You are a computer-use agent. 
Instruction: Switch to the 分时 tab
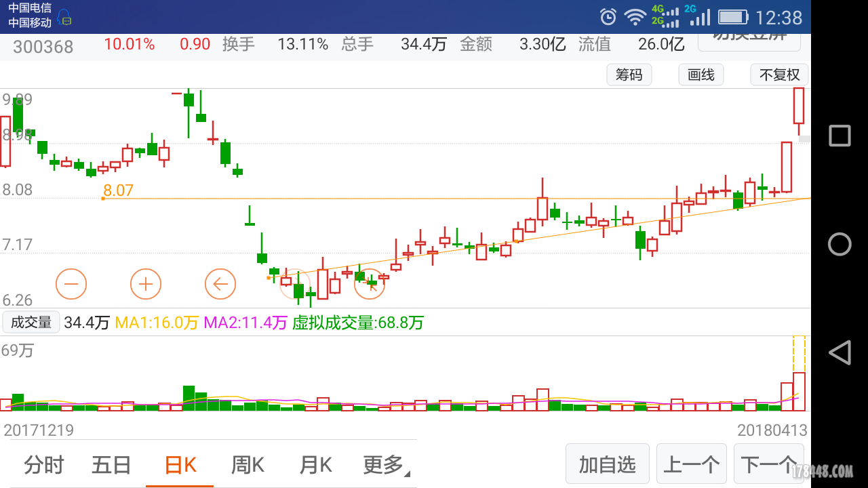[x=43, y=465]
